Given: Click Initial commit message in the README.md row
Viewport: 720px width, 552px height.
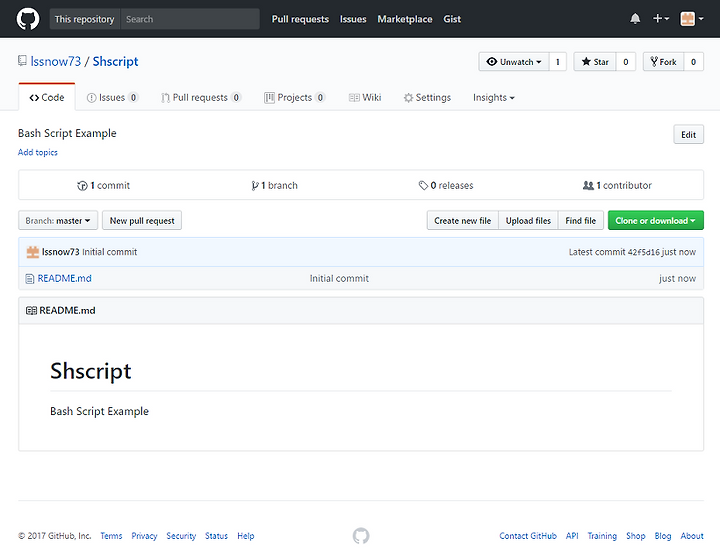Looking at the screenshot, I should click(339, 279).
